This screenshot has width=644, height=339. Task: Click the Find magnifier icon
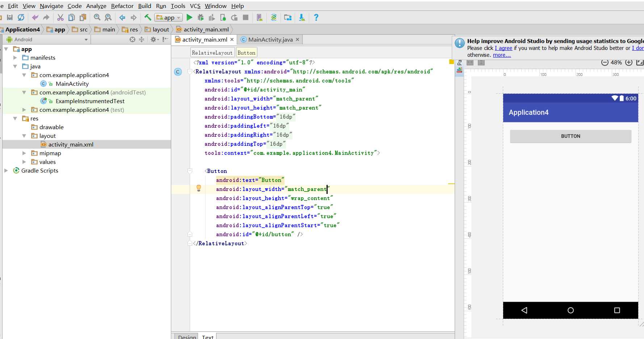[x=97, y=17]
